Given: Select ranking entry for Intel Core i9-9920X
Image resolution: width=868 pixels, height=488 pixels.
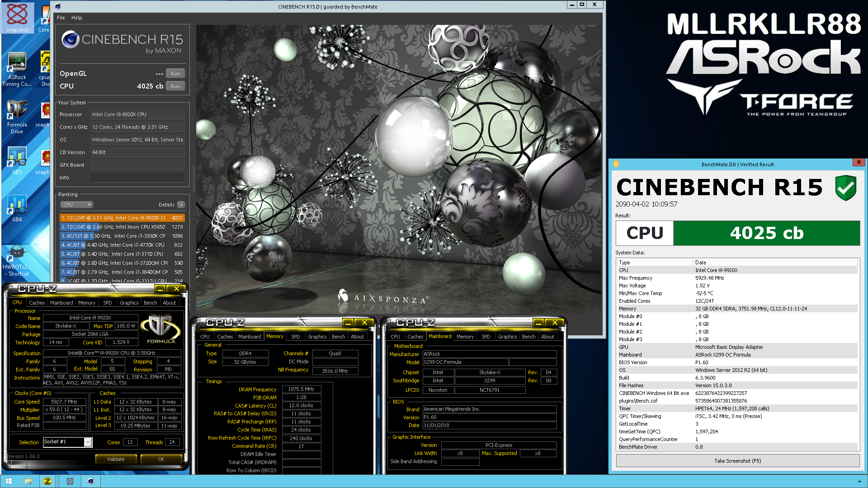Looking at the screenshot, I should tap(122, 218).
